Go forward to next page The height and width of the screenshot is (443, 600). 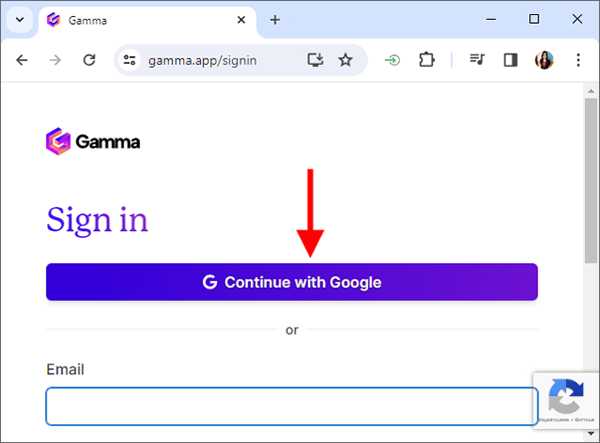pos(55,60)
